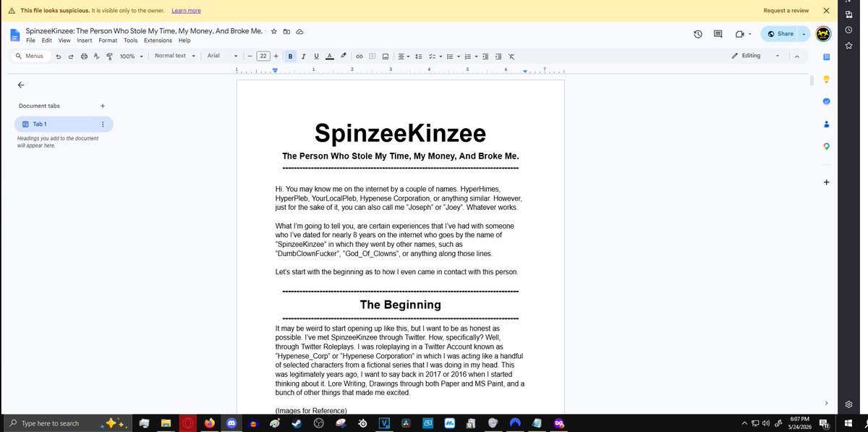This screenshot has width=868, height=432.
Task: Star this document
Action: [x=274, y=32]
